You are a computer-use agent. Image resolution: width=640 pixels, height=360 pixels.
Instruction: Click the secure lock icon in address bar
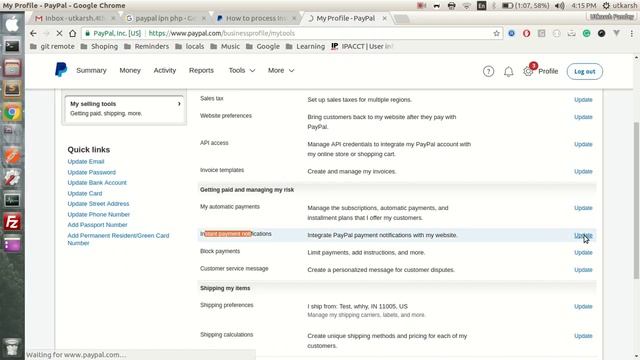point(87,33)
